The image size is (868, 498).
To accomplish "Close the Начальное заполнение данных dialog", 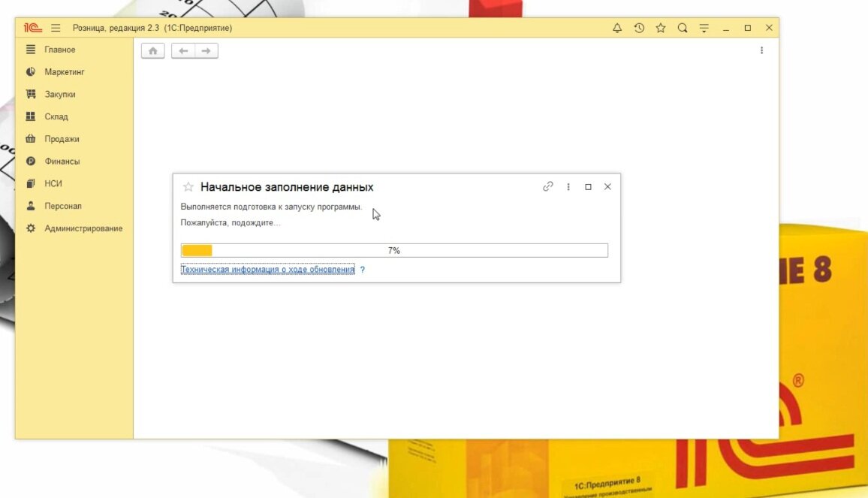I will 607,187.
